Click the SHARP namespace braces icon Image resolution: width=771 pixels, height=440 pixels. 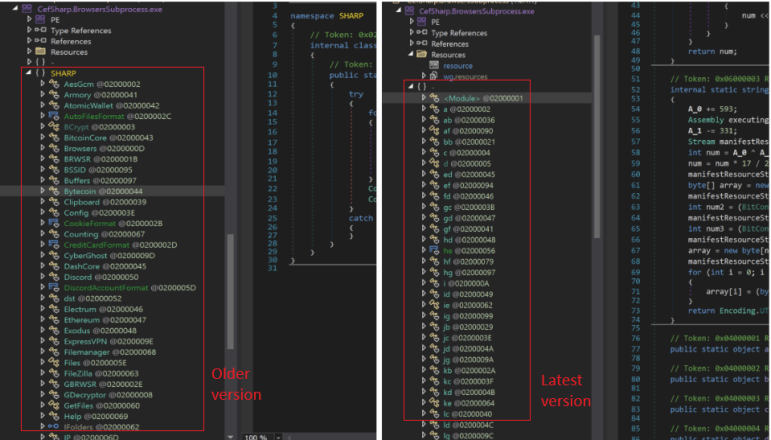pos(40,73)
